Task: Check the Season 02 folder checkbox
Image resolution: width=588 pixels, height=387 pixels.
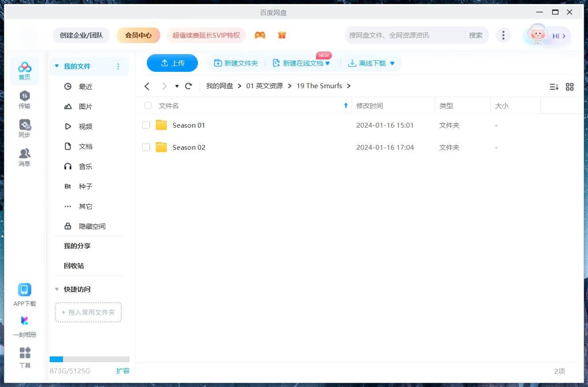Action: [x=146, y=147]
